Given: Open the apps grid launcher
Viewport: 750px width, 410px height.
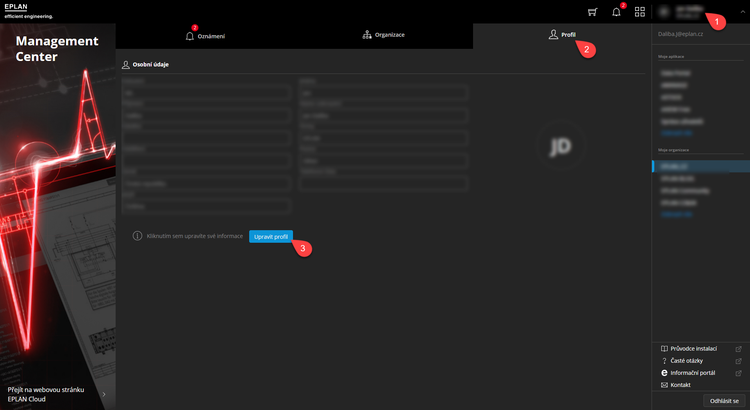Looking at the screenshot, I should 640,12.
